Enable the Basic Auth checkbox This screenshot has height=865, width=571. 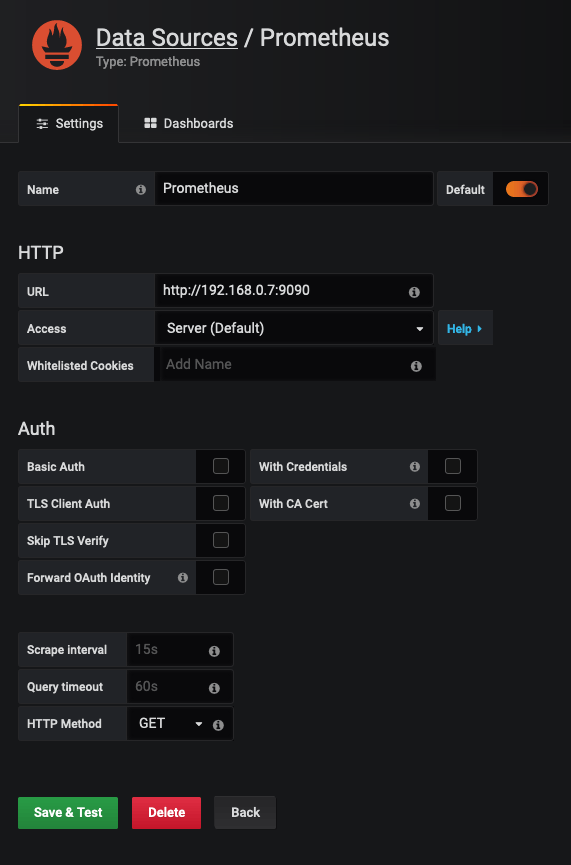tap(221, 466)
